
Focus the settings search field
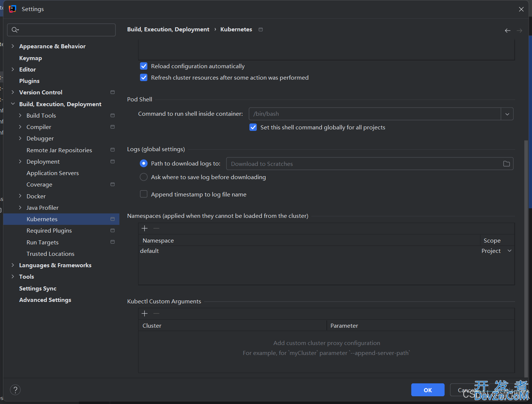coord(62,30)
